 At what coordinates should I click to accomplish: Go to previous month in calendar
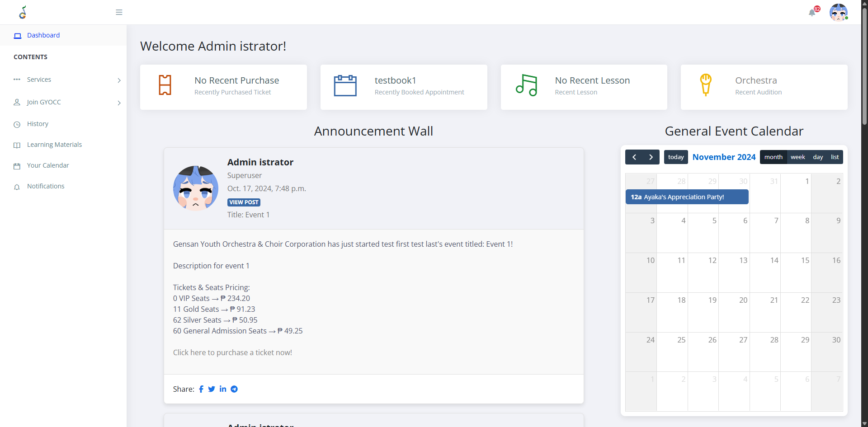pyautogui.click(x=634, y=157)
